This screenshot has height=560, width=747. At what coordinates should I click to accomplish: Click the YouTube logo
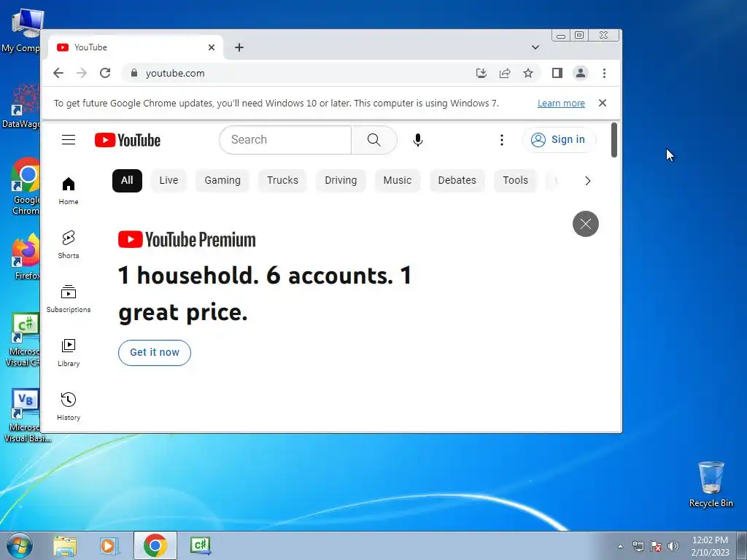127,140
